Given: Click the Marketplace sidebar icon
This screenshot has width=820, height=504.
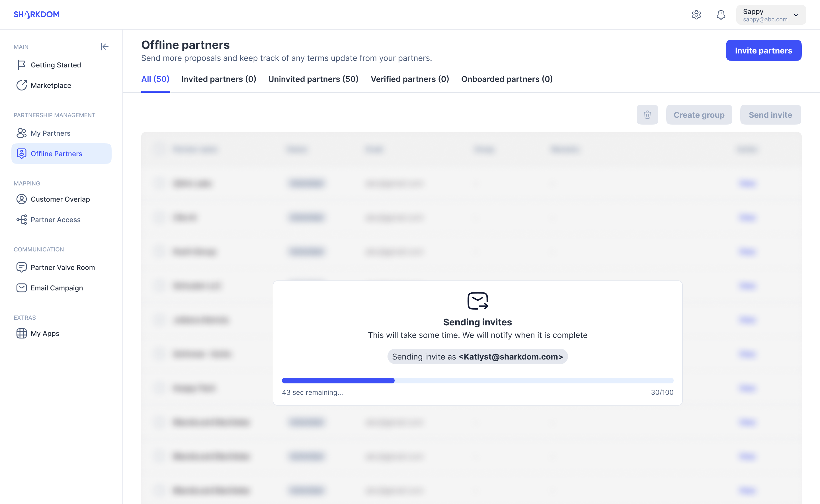Looking at the screenshot, I should click(21, 85).
